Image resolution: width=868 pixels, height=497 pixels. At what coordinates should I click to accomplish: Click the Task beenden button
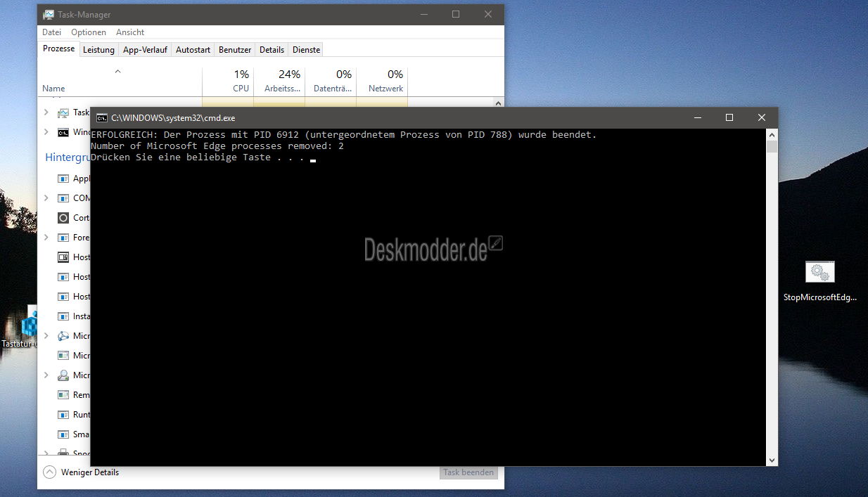coord(468,472)
